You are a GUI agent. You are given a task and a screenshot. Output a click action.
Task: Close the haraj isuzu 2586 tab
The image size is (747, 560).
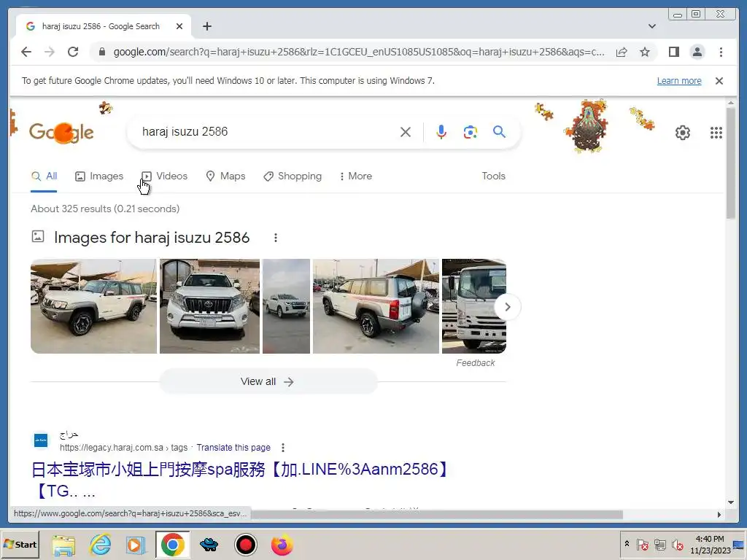point(179,26)
